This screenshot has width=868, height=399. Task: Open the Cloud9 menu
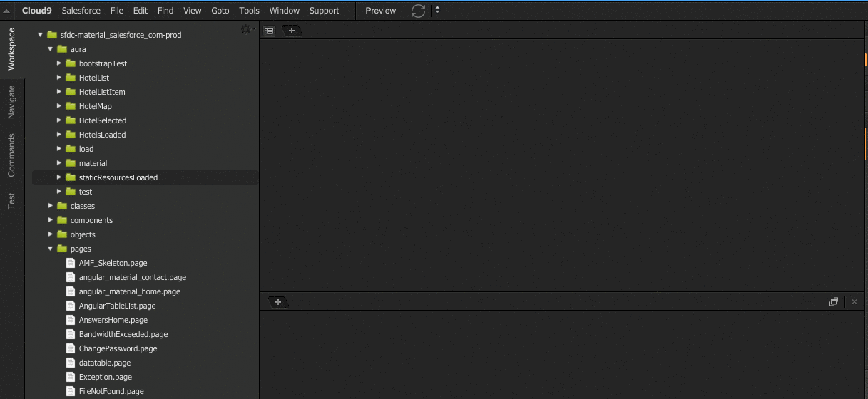click(37, 11)
